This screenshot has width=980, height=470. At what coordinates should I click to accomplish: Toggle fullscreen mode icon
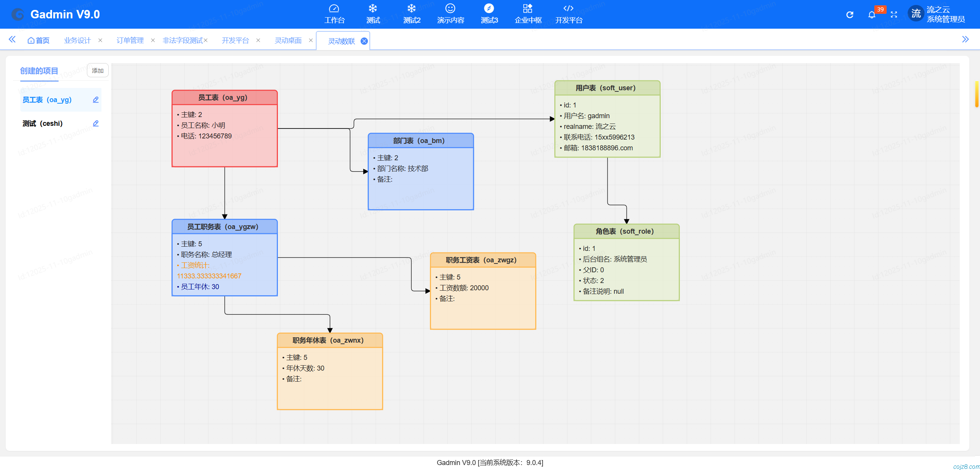point(894,15)
